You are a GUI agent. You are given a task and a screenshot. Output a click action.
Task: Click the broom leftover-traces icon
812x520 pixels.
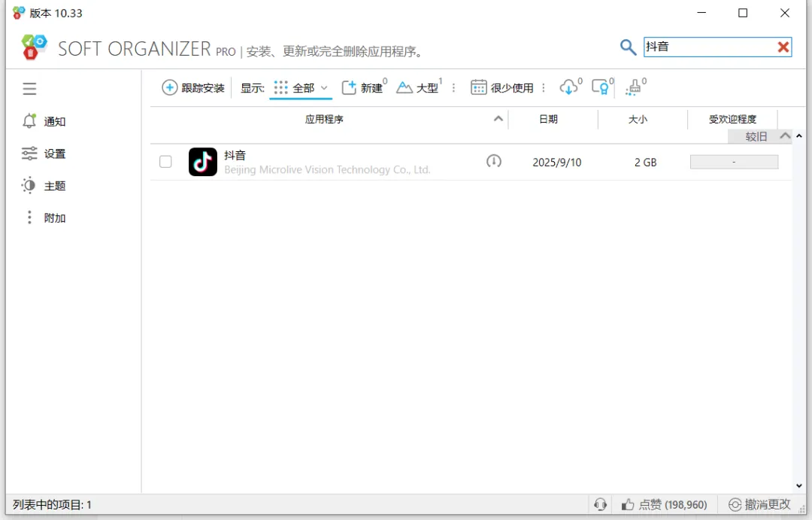coord(635,87)
